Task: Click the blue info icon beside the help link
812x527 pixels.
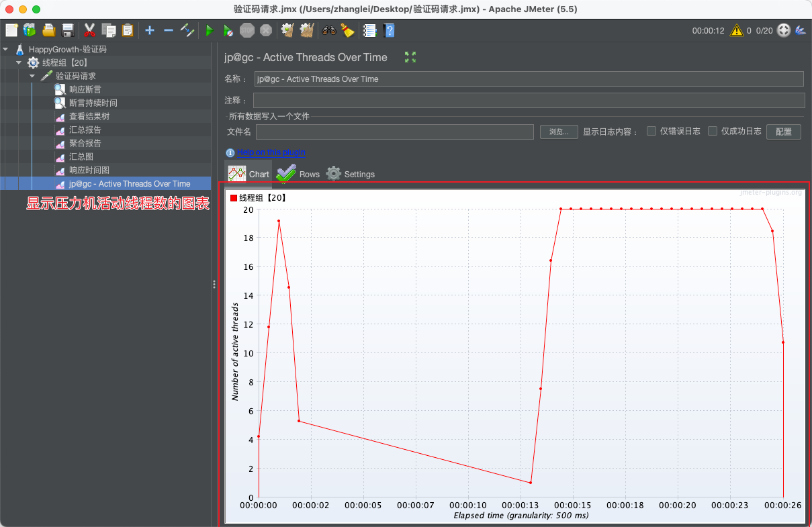Action: point(230,152)
